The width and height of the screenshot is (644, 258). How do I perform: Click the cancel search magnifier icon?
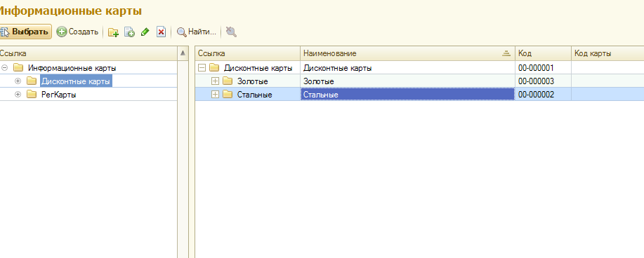click(231, 32)
